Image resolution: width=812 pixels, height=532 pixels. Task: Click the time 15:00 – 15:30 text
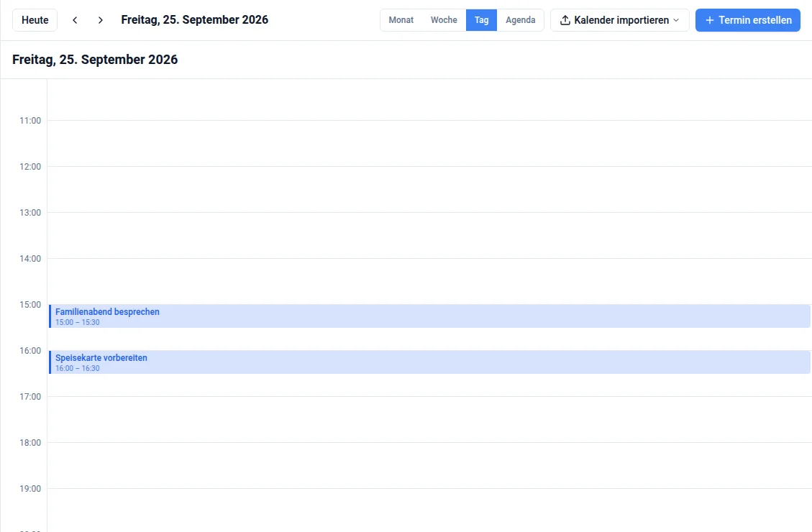77,322
